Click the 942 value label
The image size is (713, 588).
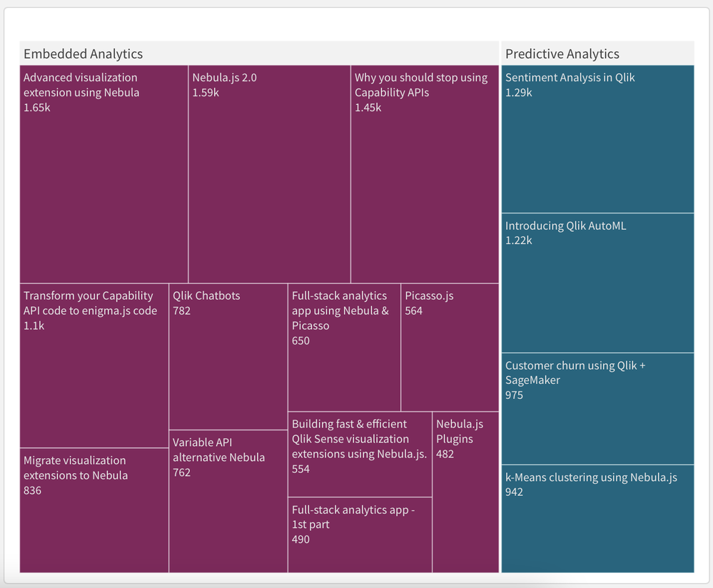coord(514,492)
